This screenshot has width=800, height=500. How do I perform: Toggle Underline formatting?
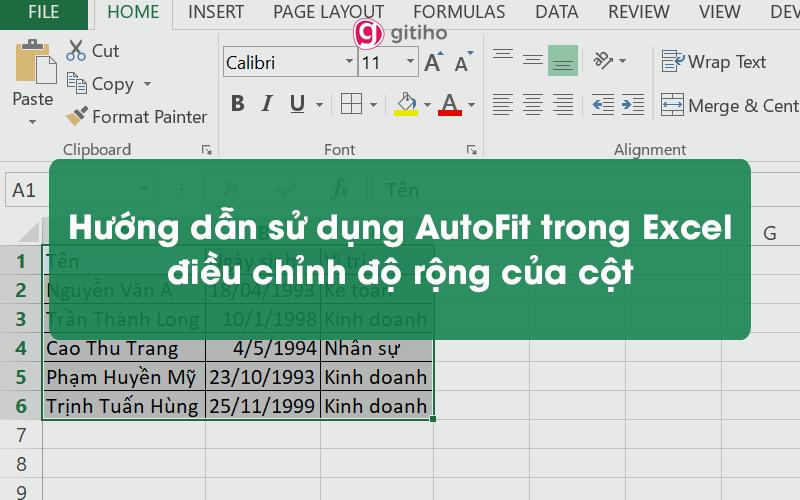[x=297, y=104]
